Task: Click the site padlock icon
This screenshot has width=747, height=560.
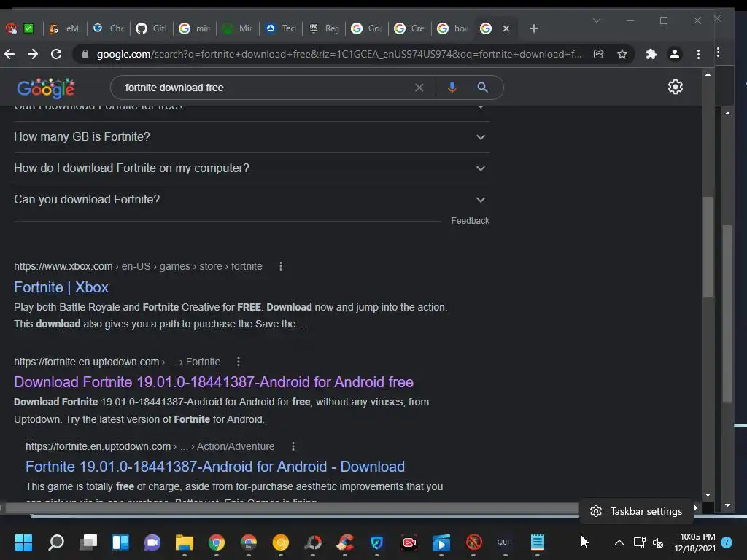Action: click(85, 54)
